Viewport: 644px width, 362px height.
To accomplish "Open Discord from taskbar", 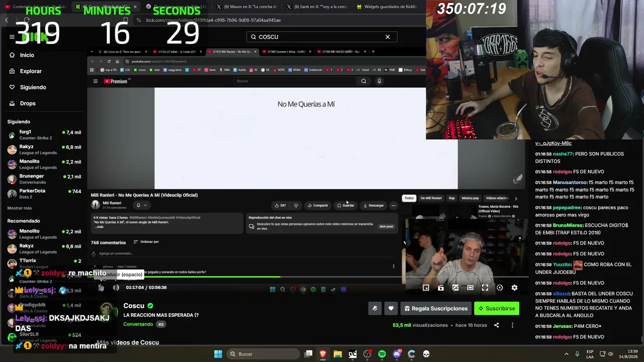I will coord(396,354).
